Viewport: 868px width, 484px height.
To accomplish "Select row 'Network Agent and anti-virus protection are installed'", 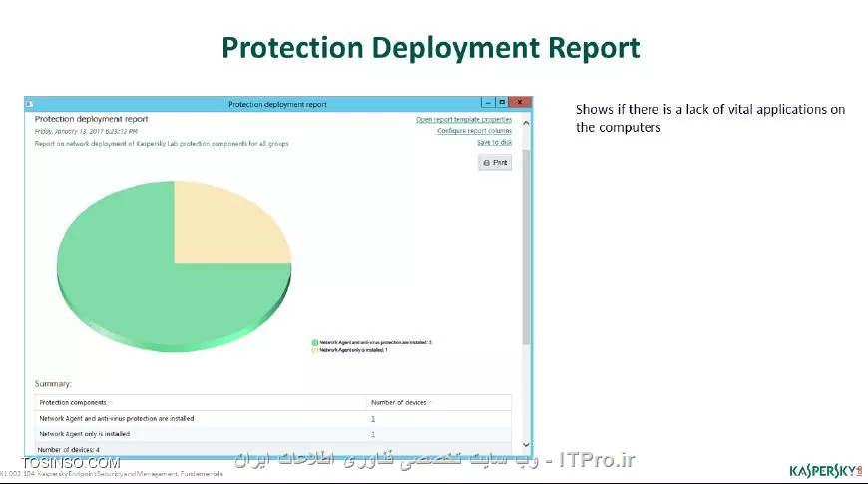I will (x=273, y=419).
